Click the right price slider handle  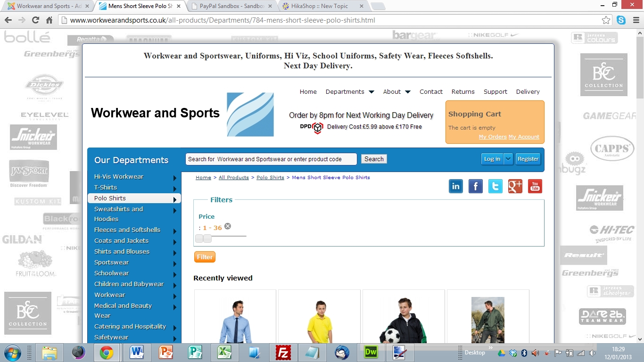click(x=207, y=239)
